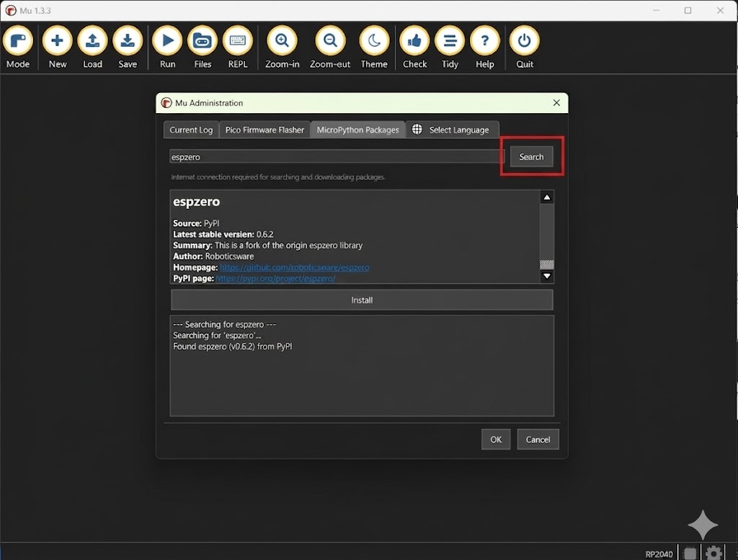Click 'Latest stable version: 0.6.2' text
The image size is (738, 560).
[223, 234]
